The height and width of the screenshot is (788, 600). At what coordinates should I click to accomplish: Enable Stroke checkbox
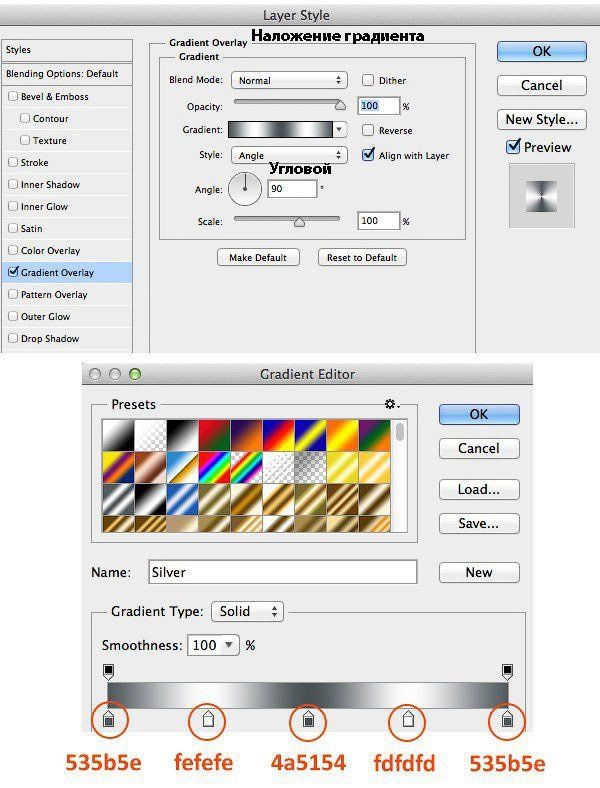[x=13, y=162]
